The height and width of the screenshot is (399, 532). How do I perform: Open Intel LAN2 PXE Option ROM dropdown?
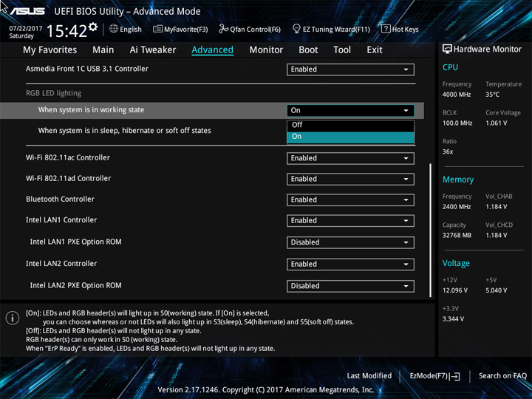350,286
